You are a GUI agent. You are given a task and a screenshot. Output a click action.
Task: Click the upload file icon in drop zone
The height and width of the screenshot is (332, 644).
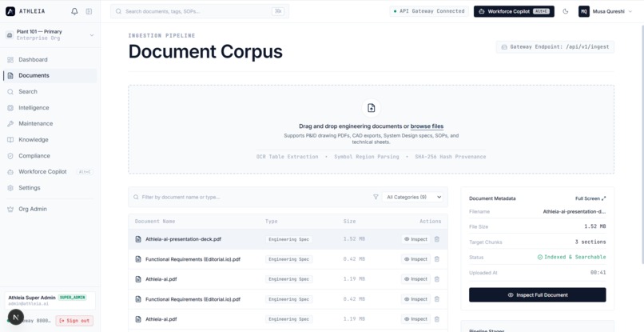(x=372, y=108)
